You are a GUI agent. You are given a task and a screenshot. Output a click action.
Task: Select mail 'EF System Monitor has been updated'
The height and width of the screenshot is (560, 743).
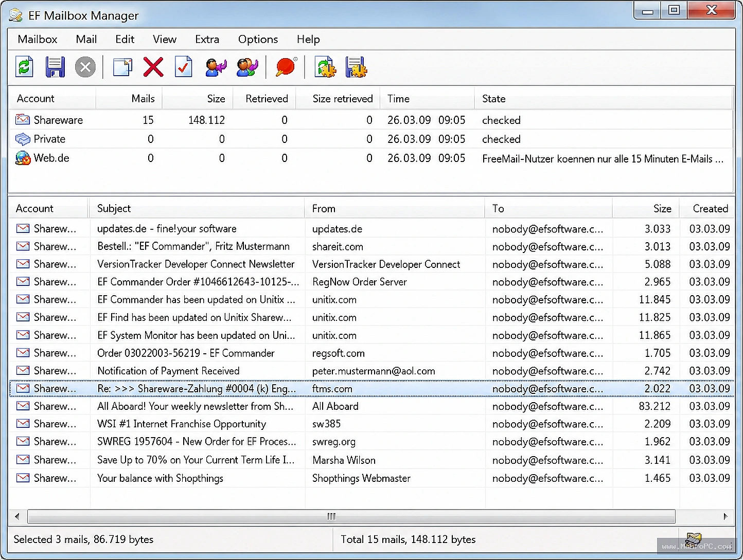196,335
